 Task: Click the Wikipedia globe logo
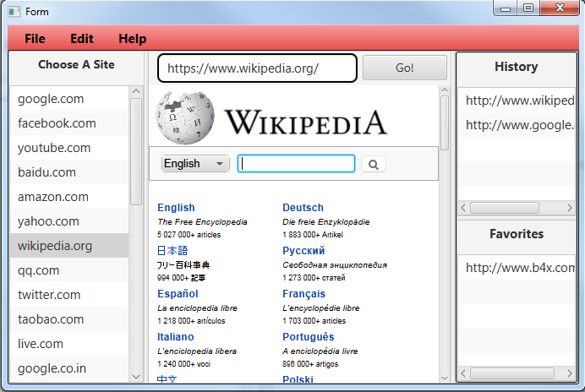pos(185,117)
